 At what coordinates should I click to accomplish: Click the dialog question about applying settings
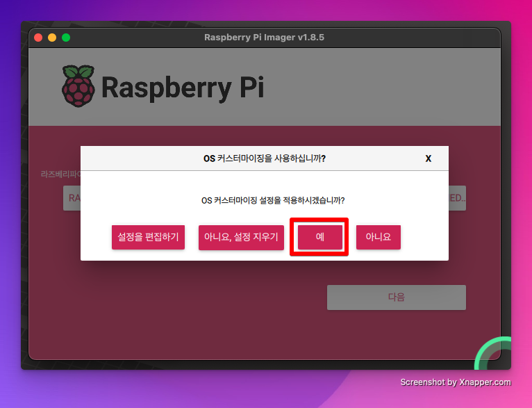click(x=273, y=200)
